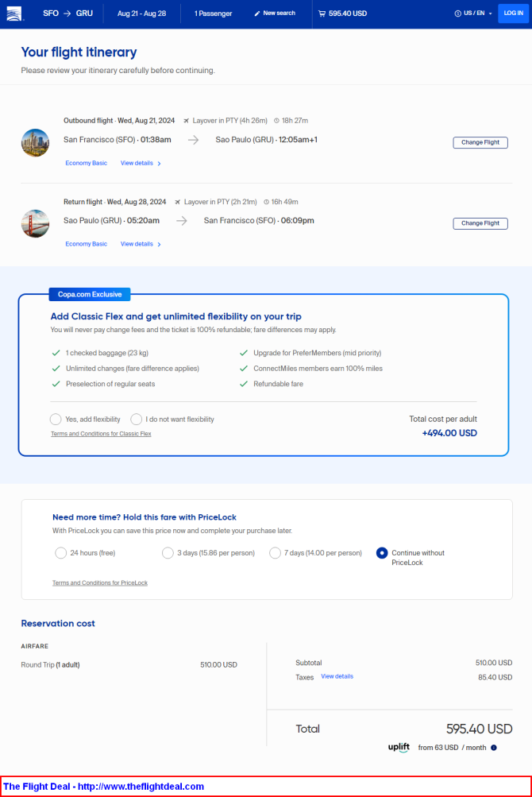Click the LOG IN button
This screenshot has width=532, height=797.
point(513,14)
